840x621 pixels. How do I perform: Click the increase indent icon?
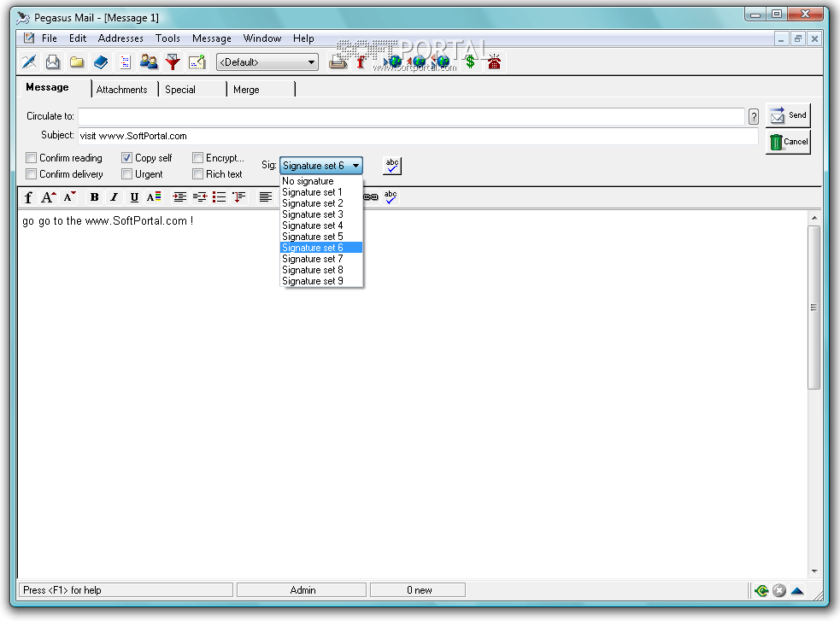point(179,197)
